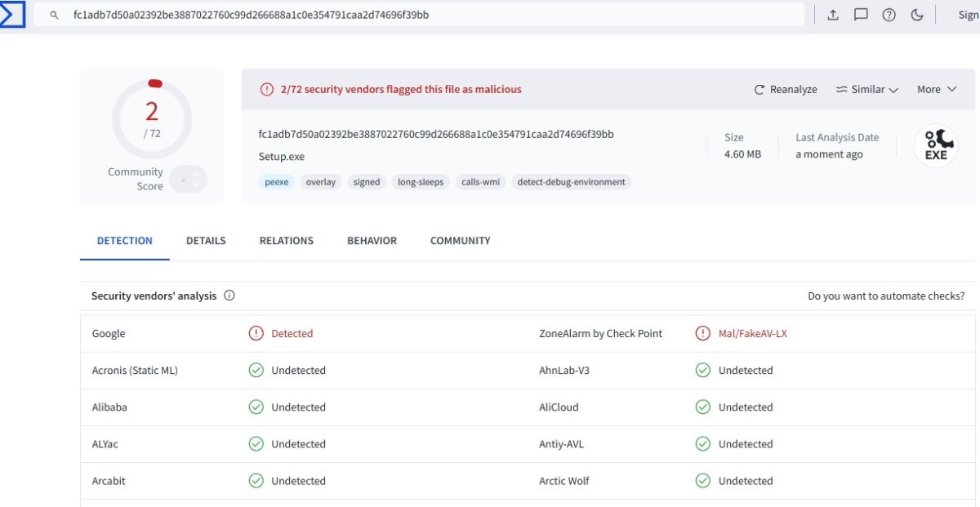Select the overlay tag
The height and width of the screenshot is (507, 980).
click(321, 182)
